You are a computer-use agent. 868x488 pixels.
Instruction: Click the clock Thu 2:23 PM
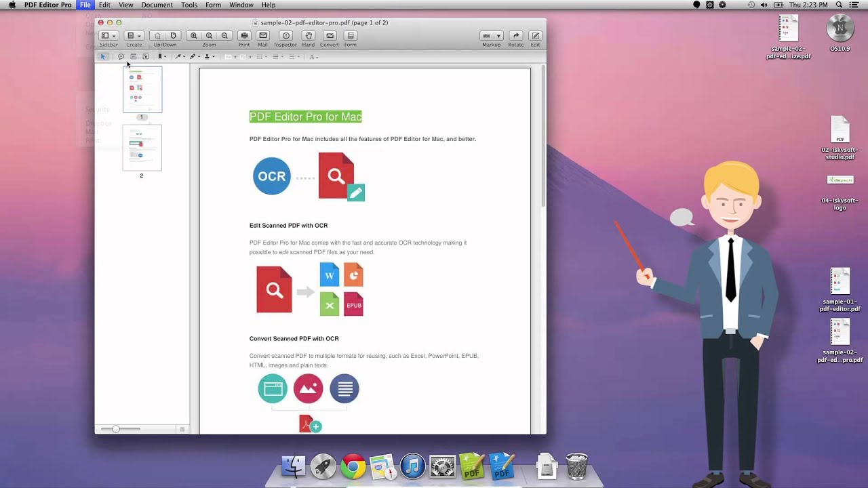tap(808, 5)
